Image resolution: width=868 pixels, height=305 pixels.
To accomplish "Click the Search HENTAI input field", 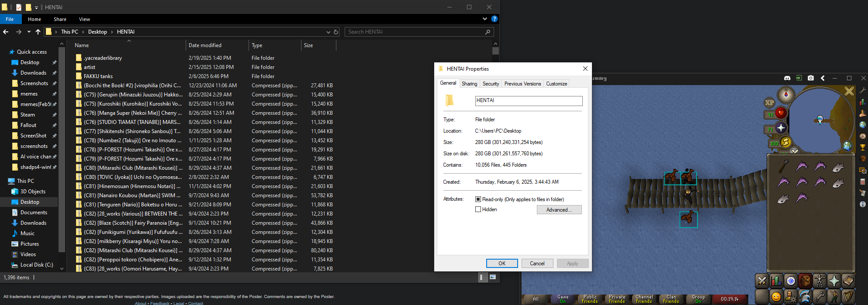I will 419,32.
